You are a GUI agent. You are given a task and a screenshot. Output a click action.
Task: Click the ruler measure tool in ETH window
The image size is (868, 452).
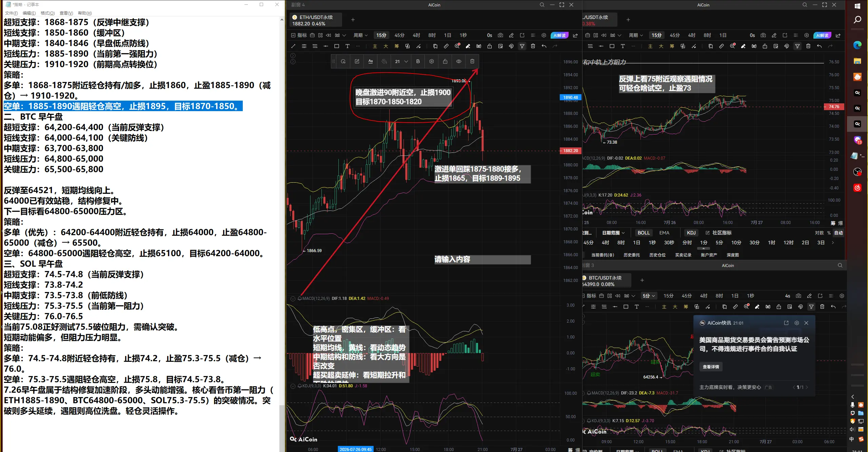click(x=446, y=46)
